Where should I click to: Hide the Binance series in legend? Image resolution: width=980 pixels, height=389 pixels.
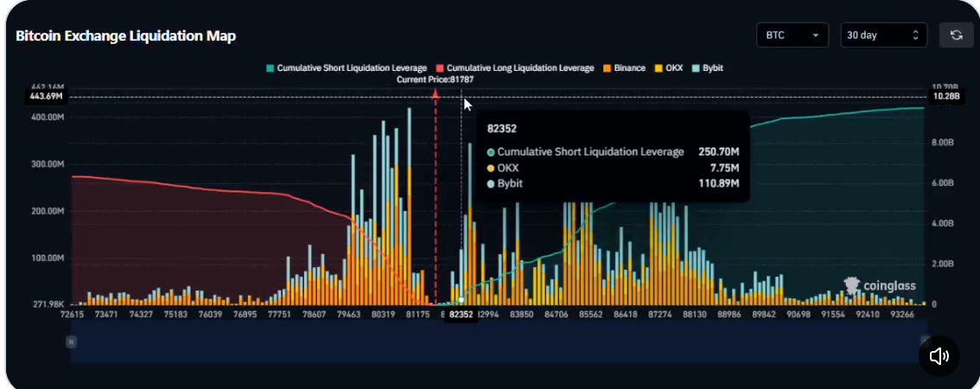624,67
